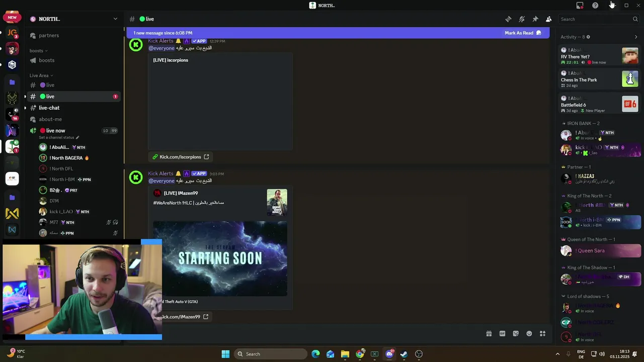Select member ! Queen Sara

coord(600,251)
